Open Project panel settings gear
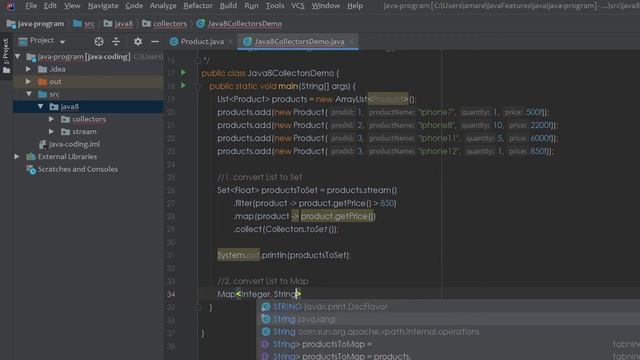Image resolution: width=640 pixels, height=360 pixels. click(138, 41)
